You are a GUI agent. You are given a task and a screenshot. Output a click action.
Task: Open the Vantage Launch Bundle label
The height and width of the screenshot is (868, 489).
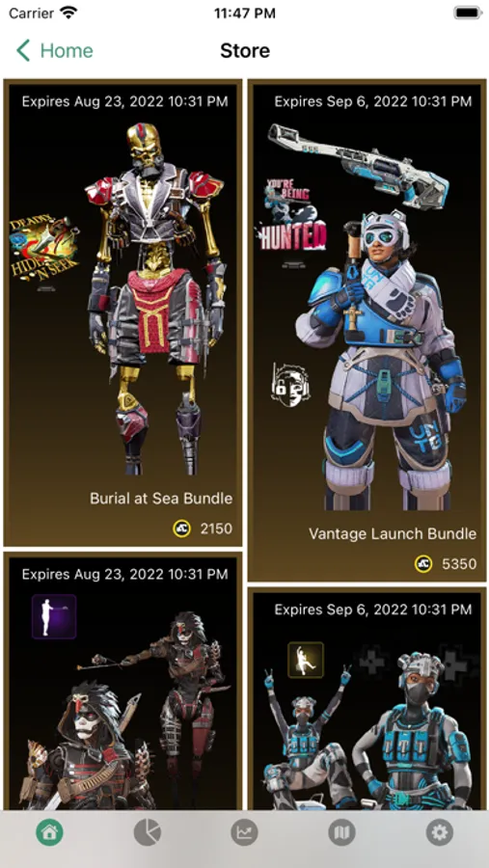pyautogui.click(x=393, y=533)
